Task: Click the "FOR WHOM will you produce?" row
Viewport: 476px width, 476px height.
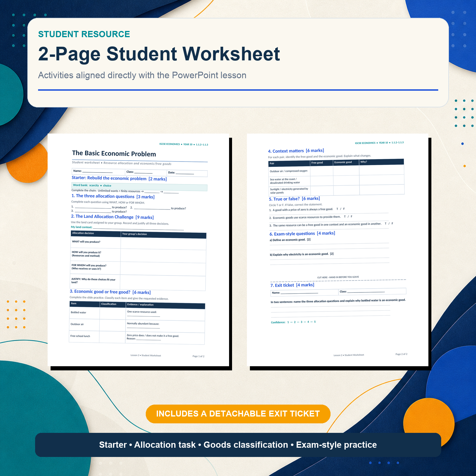Action: [138, 269]
